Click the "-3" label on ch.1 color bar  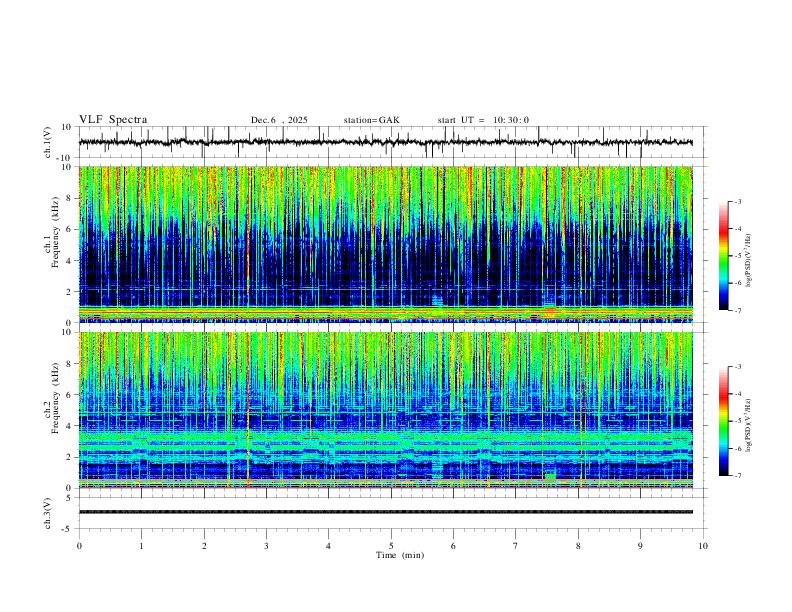coord(738,201)
